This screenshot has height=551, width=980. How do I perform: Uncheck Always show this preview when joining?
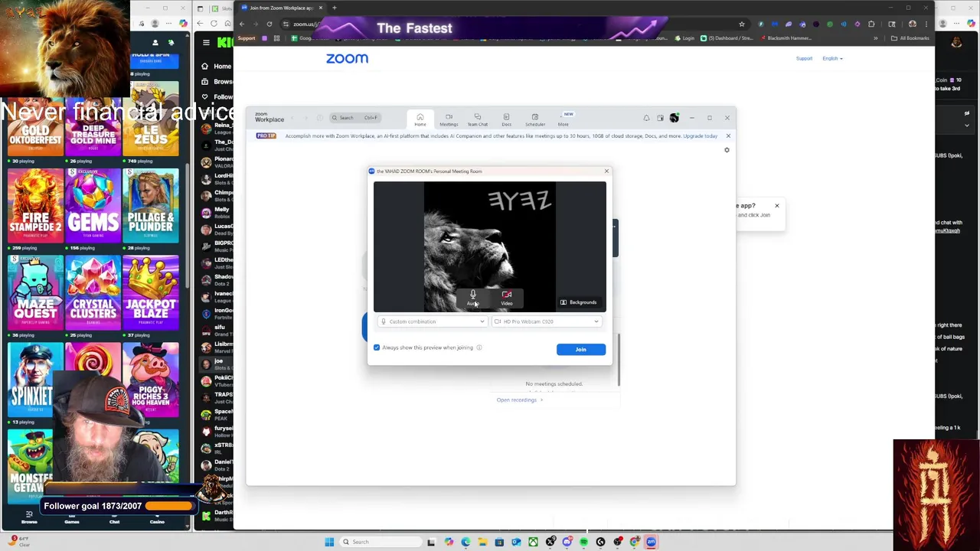(x=377, y=347)
